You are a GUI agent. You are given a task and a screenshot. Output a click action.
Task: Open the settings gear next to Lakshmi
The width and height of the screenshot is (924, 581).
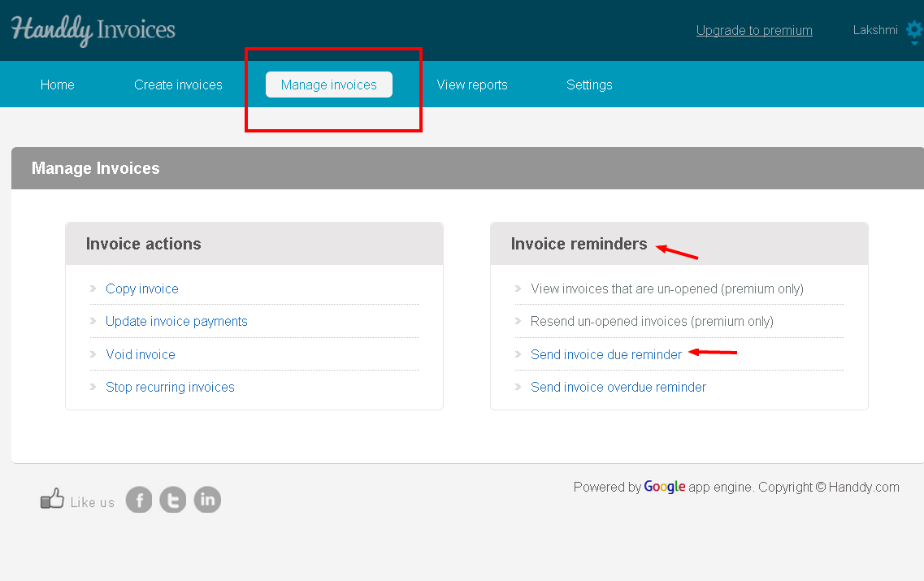pos(914,30)
